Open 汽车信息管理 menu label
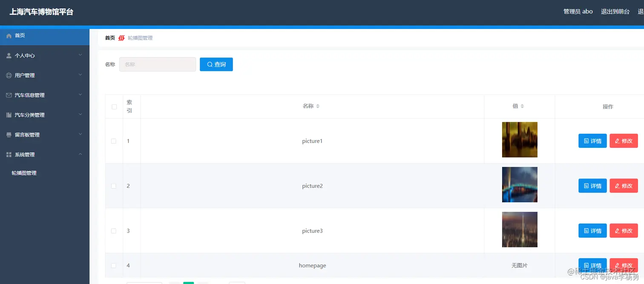 pos(30,95)
